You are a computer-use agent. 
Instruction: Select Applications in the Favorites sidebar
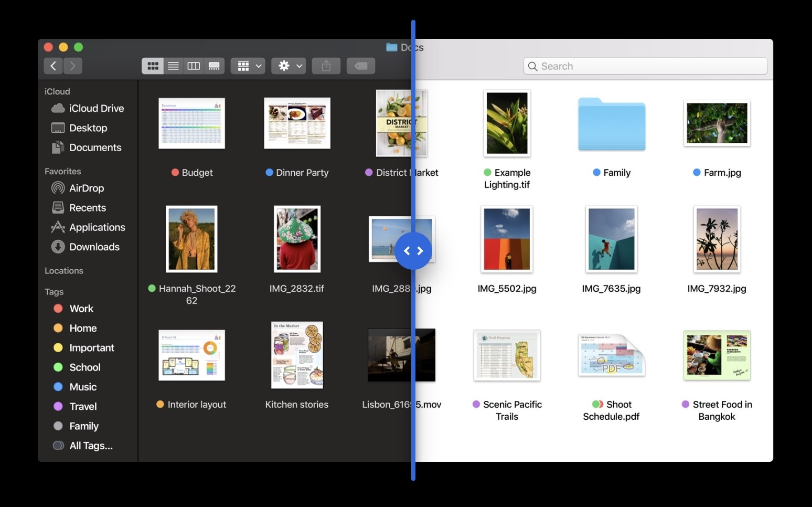[97, 227]
